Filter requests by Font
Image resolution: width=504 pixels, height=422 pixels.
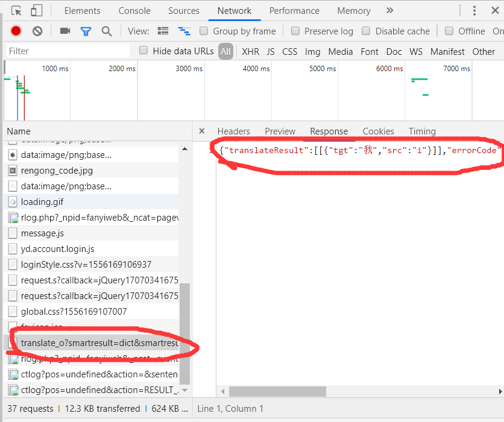[x=370, y=51]
